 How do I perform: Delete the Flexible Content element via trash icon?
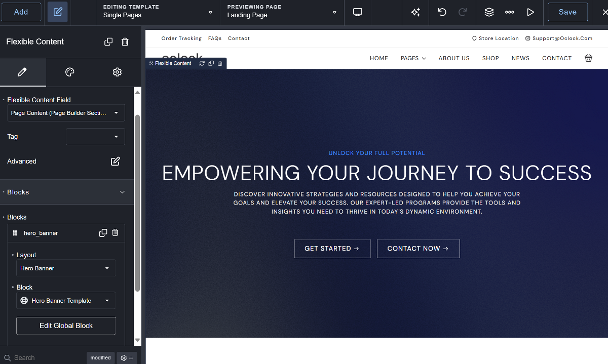125,42
